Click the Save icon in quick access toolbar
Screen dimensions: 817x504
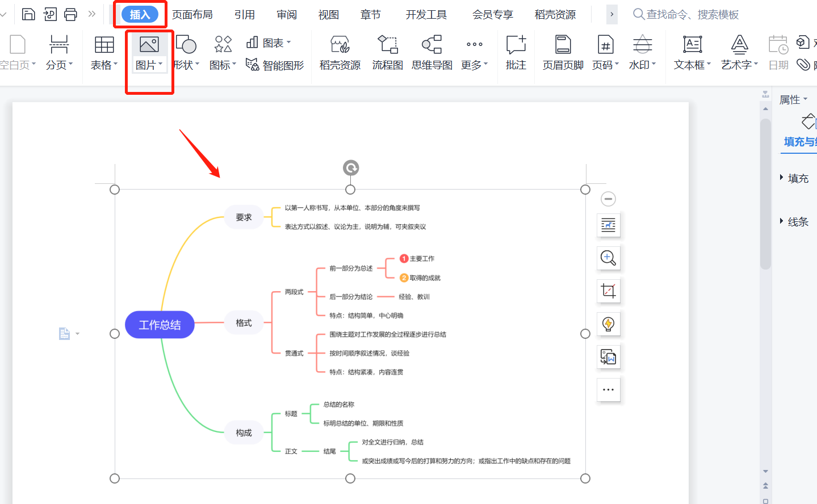tap(28, 14)
